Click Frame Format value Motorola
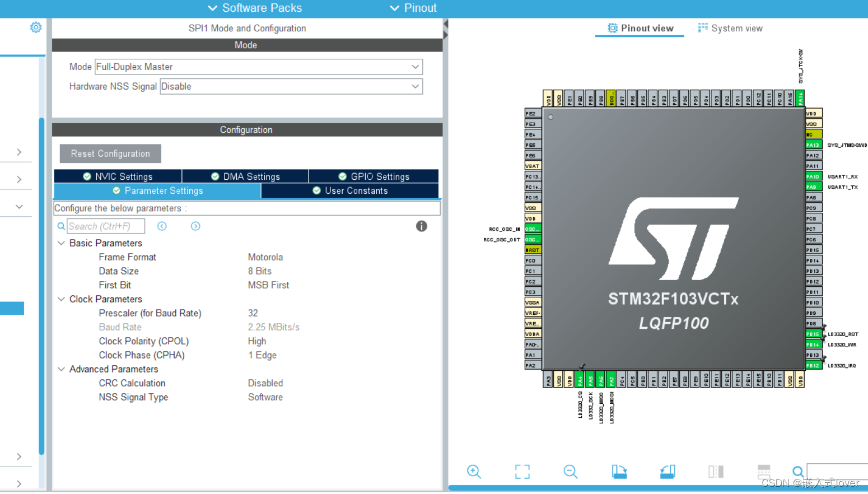The width and height of the screenshot is (868, 494). pos(265,257)
